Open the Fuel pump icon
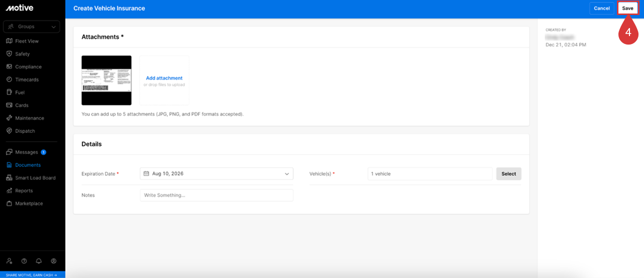Image resolution: width=644 pixels, height=278 pixels. (9, 92)
